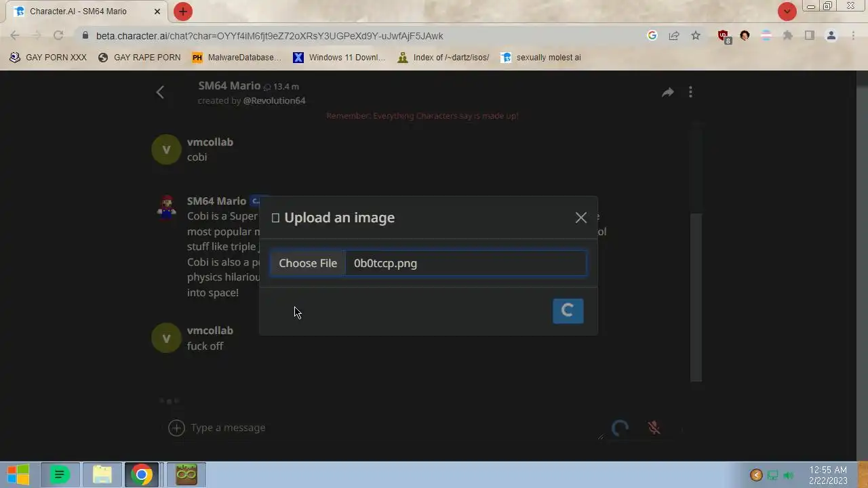The image size is (868, 488).
Task: Click the Chrome taskbar icon
Action: click(142, 474)
